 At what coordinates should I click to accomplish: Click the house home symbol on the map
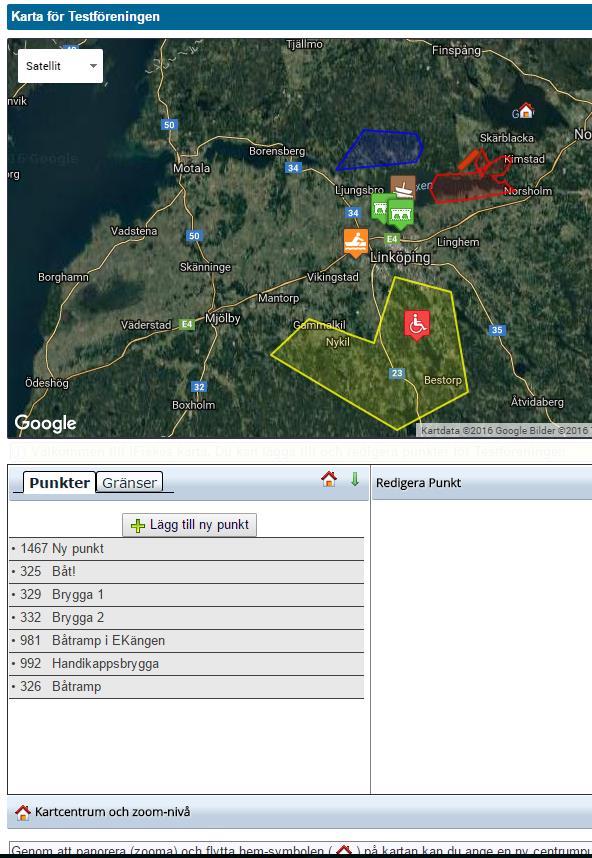point(526,111)
